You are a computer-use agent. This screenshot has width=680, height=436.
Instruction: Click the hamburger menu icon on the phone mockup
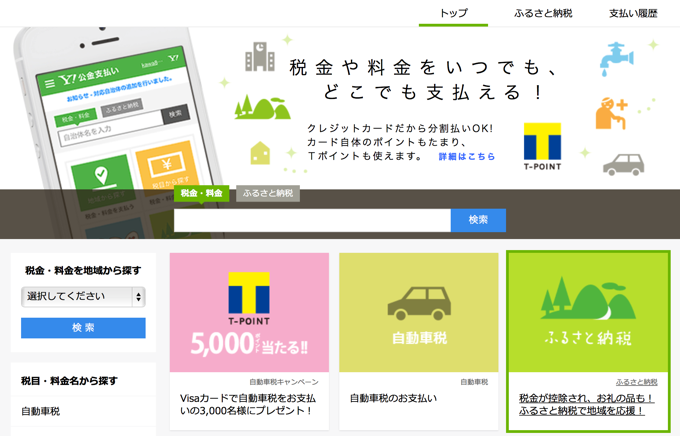point(50,83)
